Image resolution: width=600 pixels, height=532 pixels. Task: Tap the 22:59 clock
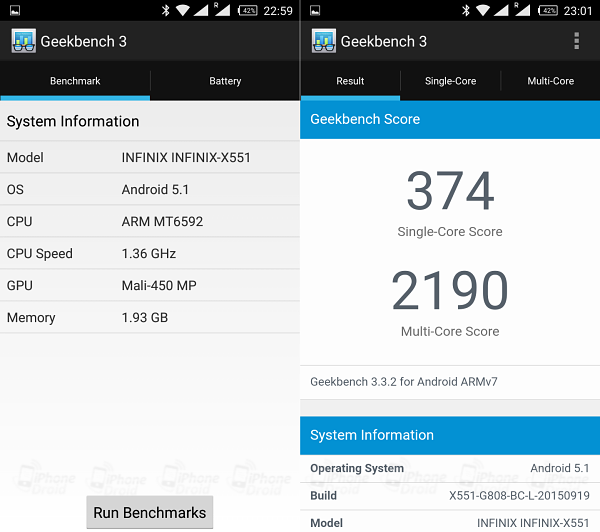pyautogui.click(x=278, y=11)
